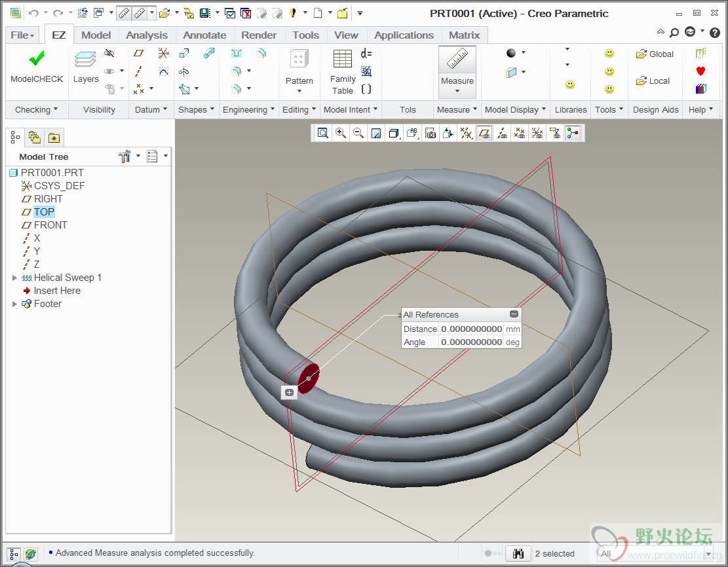This screenshot has width=728, height=567.
Task: Expand the Footer tree node
Action: [x=14, y=304]
